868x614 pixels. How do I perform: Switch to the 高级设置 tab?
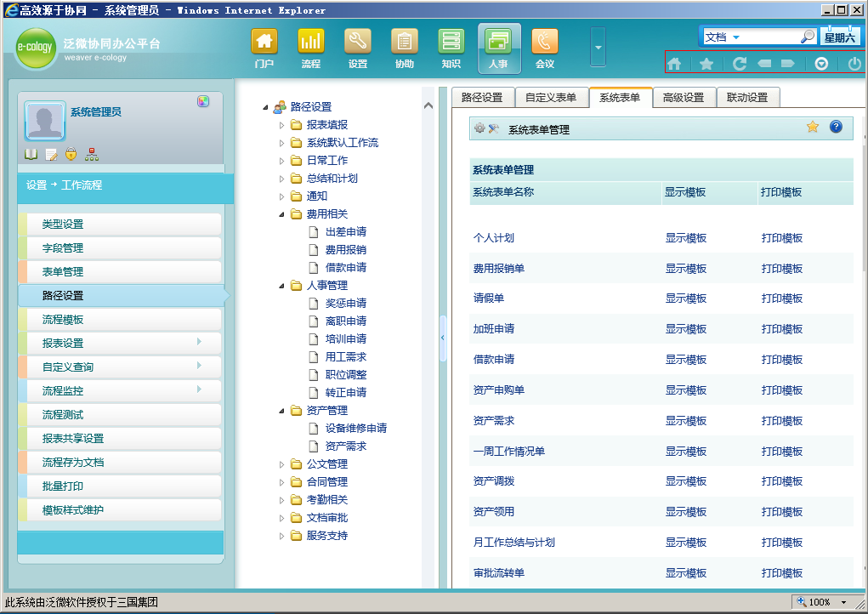(684, 98)
